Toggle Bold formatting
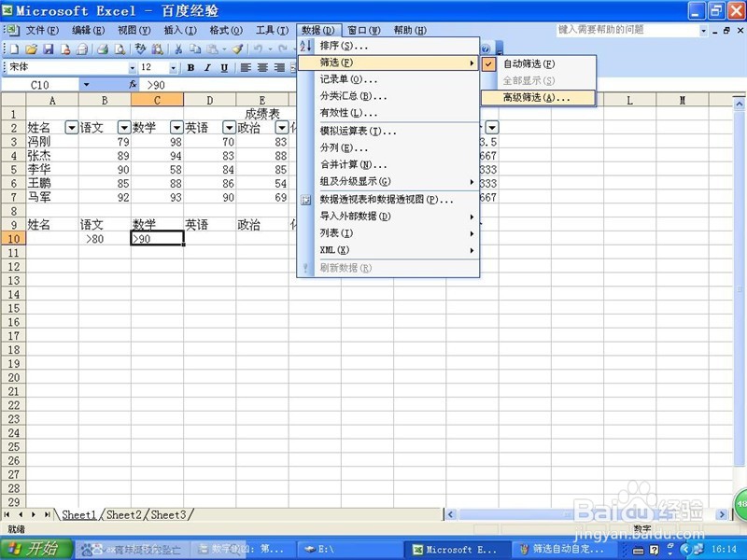The width and height of the screenshot is (747, 560). point(190,67)
